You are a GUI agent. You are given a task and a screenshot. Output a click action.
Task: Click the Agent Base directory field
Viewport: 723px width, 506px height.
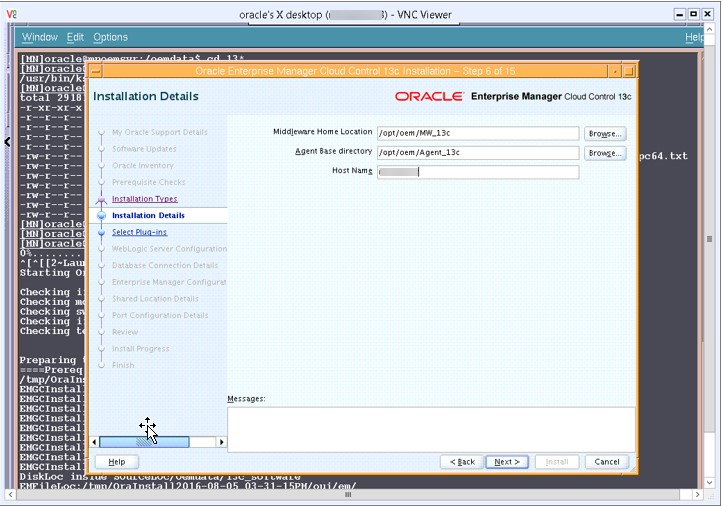(478, 153)
